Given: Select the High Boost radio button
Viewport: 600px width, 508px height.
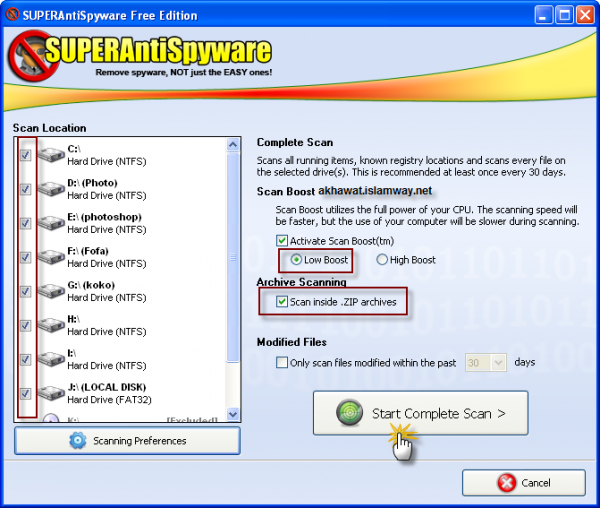Looking at the screenshot, I should (382, 260).
